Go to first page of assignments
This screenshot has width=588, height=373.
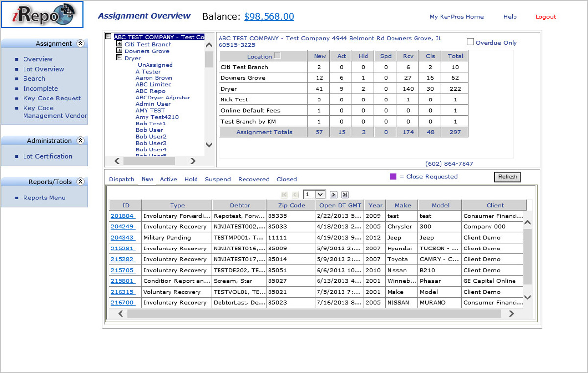tap(285, 195)
